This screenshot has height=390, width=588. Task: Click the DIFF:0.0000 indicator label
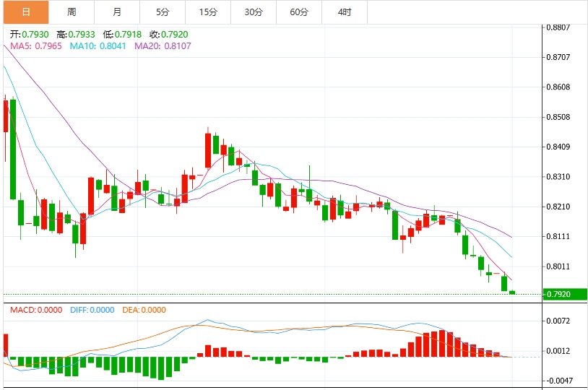coord(92,310)
